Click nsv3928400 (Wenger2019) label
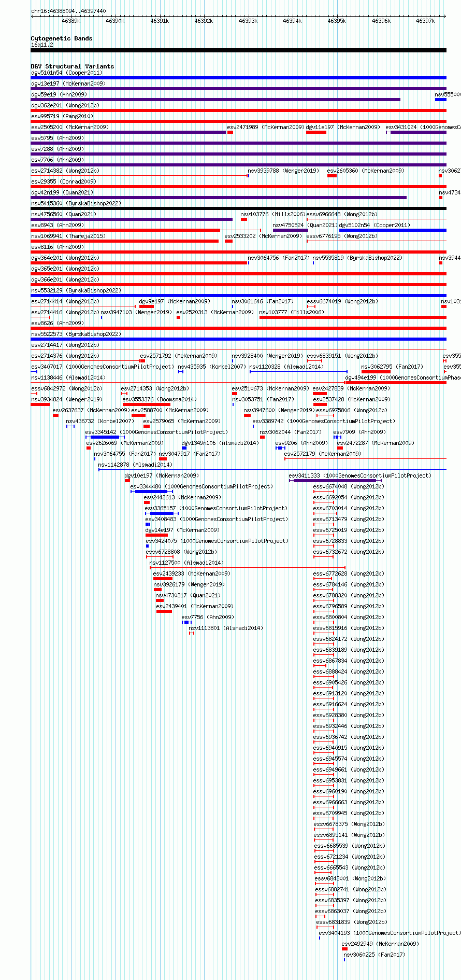Screen dimensions: 461x980 click(267, 356)
